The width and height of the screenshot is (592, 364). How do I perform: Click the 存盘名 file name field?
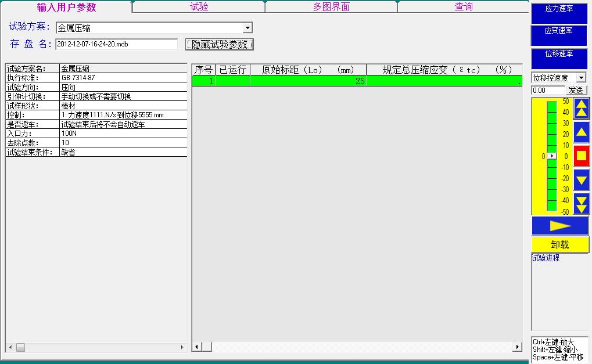(x=116, y=45)
